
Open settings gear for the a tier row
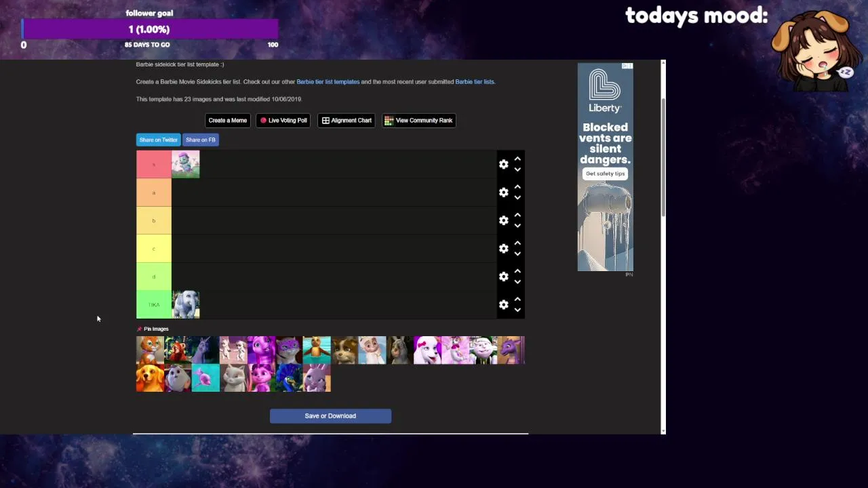click(x=503, y=192)
